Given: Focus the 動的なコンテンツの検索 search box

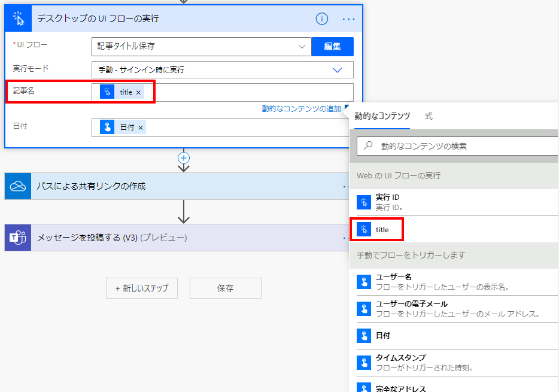Looking at the screenshot, I should click(458, 146).
